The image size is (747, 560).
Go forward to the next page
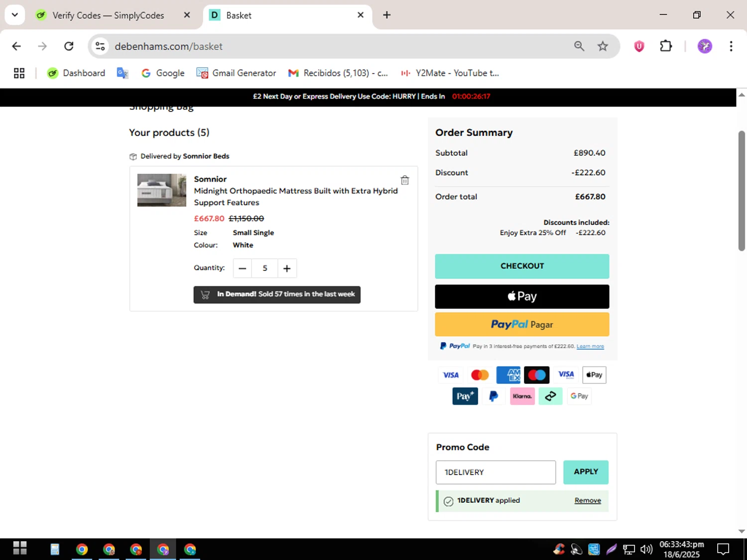[x=42, y=46]
